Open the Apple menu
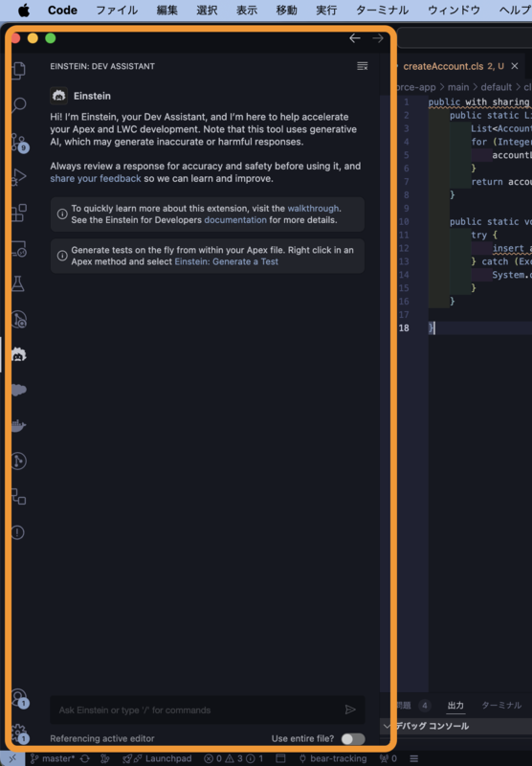532x766 pixels. (x=23, y=11)
